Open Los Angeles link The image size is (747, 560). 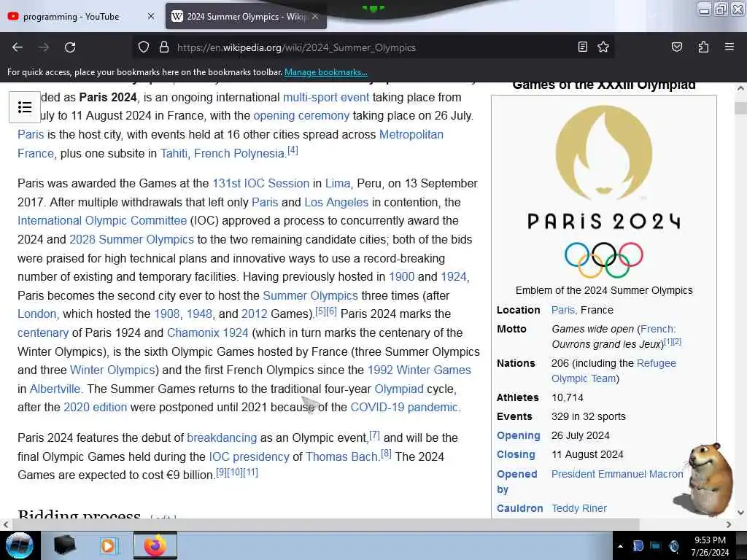click(x=336, y=203)
